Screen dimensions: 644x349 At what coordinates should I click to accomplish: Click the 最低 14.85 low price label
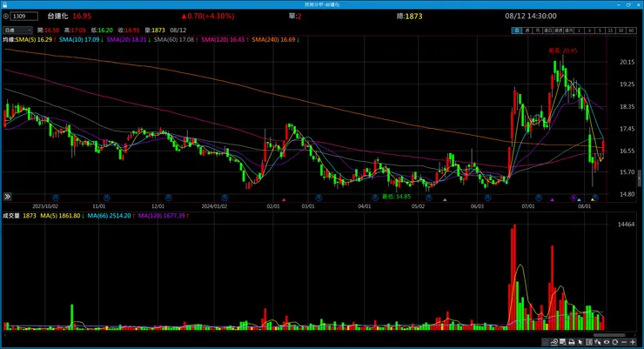(x=396, y=197)
